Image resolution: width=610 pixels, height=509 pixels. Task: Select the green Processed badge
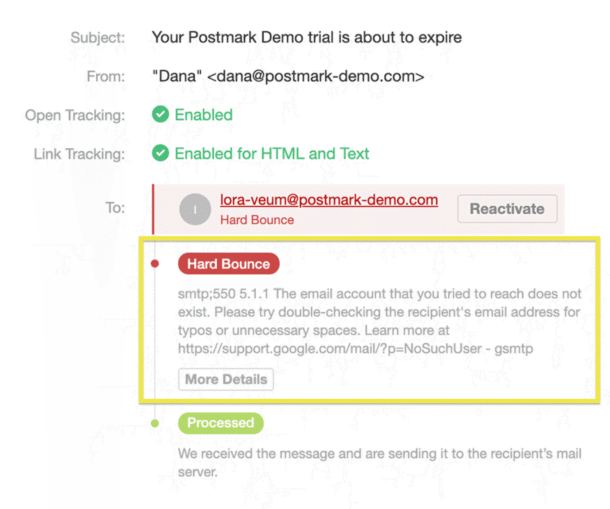(x=220, y=423)
